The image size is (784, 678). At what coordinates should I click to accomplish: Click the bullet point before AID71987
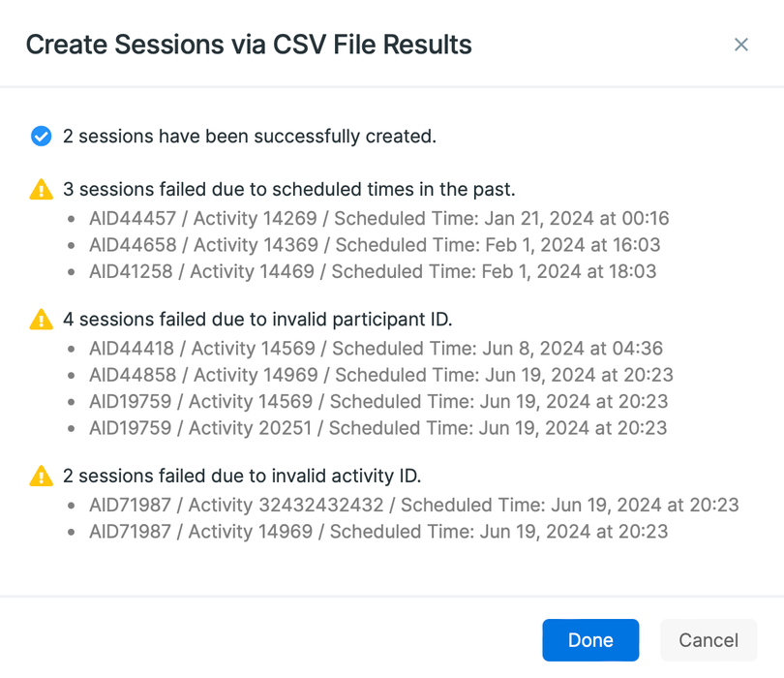[x=71, y=504]
